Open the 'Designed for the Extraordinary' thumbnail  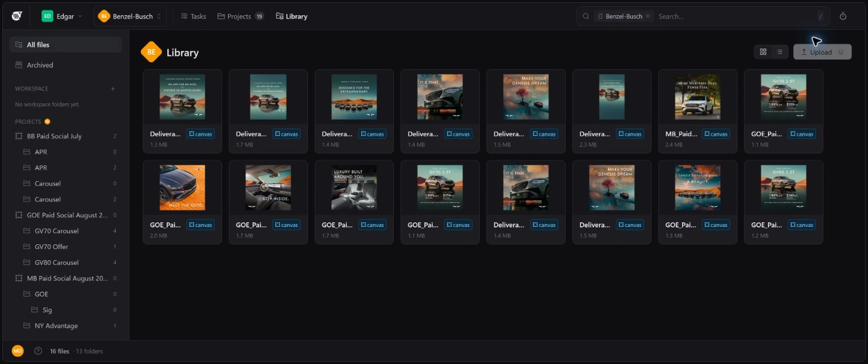[x=354, y=97]
